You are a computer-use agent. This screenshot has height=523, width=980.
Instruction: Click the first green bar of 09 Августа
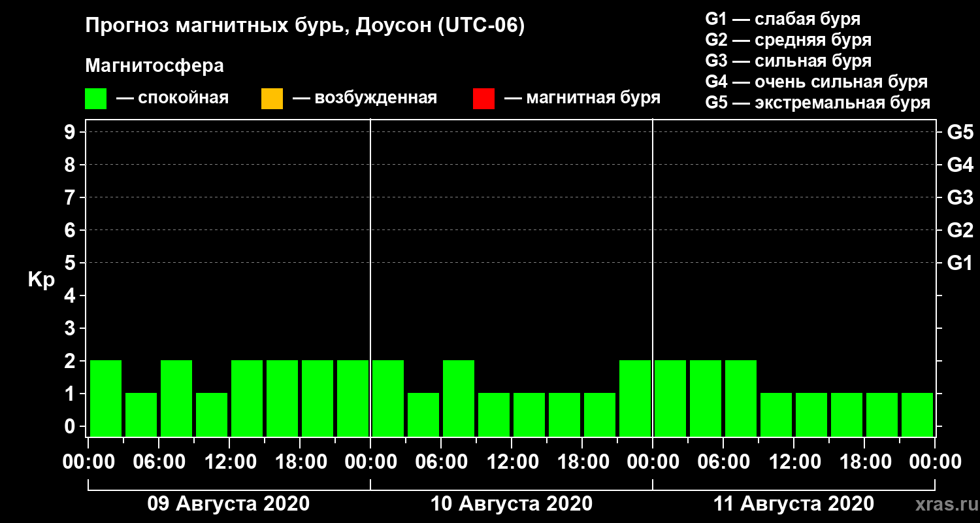pyautogui.click(x=106, y=398)
